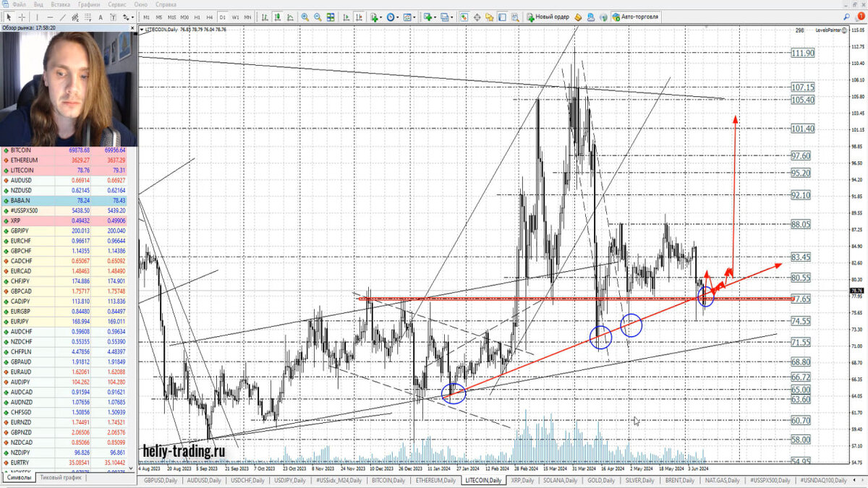Expand the profiles dropdown arrow
868x488 pixels.
click(x=452, y=17)
